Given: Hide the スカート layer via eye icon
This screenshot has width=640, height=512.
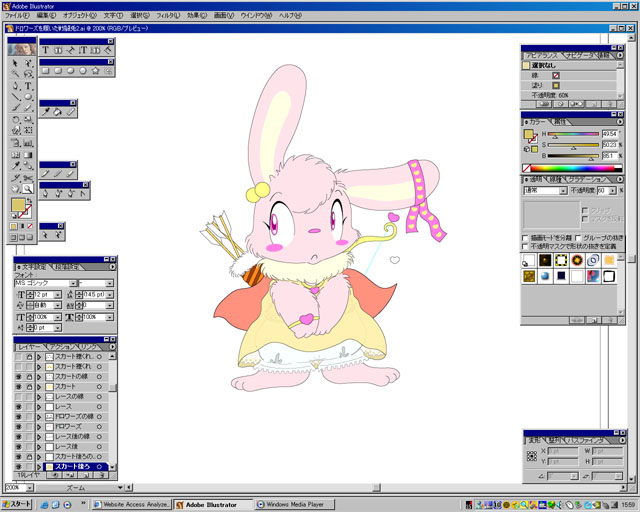Looking at the screenshot, I should coord(18,387).
